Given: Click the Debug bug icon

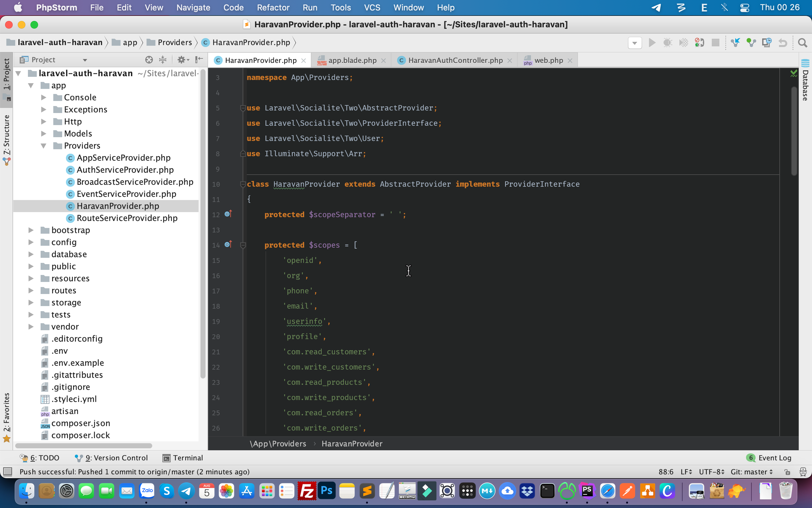Looking at the screenshot, I should [x=668, y=43].
